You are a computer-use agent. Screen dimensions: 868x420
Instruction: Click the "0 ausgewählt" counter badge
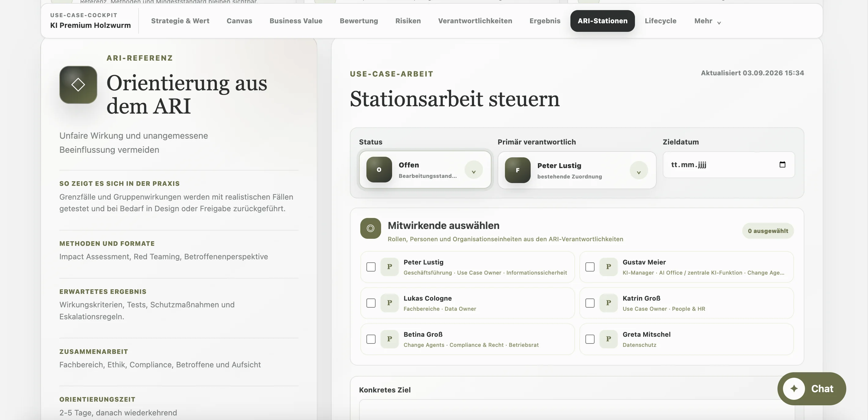pyautogui.click(x=768, y=231)
